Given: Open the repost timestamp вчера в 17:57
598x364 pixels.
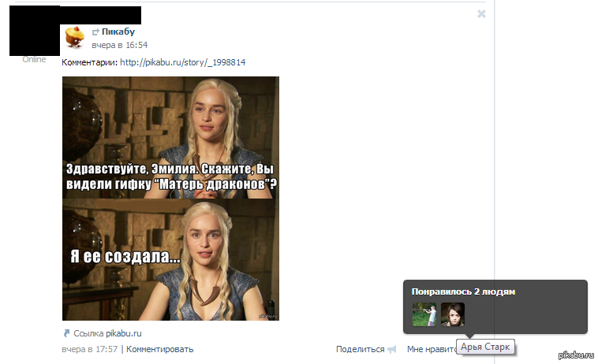Looking at the screenshot, I should tap(90, 349).
